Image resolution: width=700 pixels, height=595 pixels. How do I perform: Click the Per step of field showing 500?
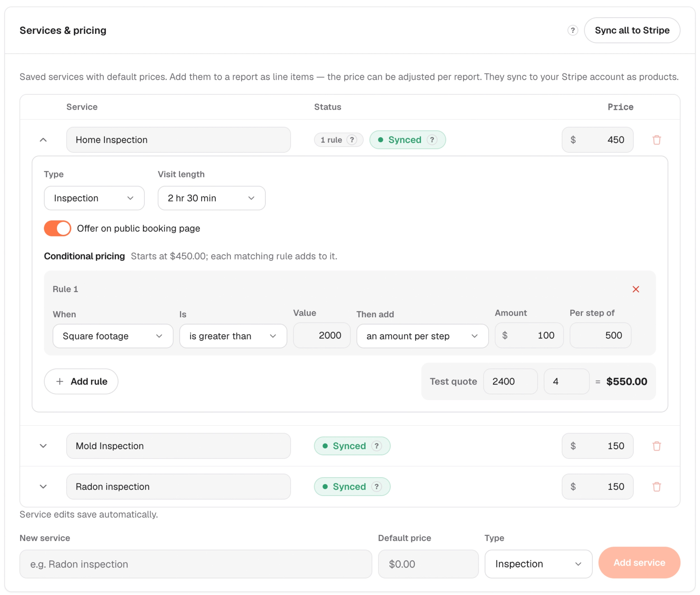600,335
